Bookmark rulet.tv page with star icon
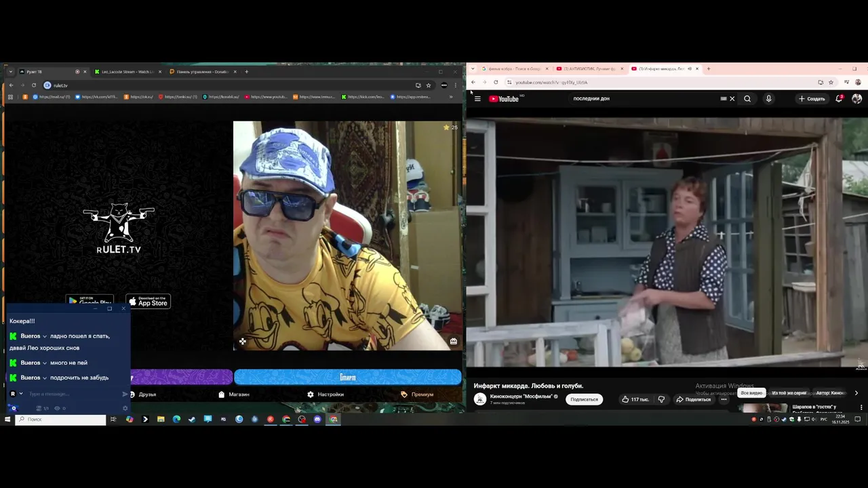 pos(429,85)
